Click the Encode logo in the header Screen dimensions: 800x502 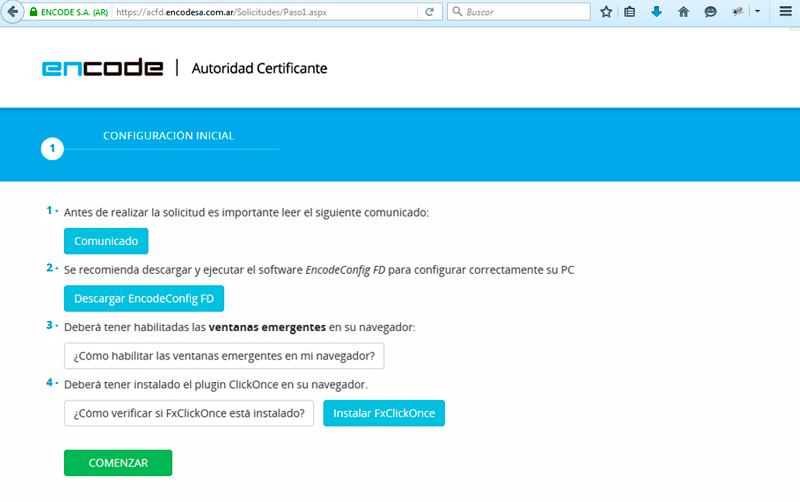click(x=102, y=68)
